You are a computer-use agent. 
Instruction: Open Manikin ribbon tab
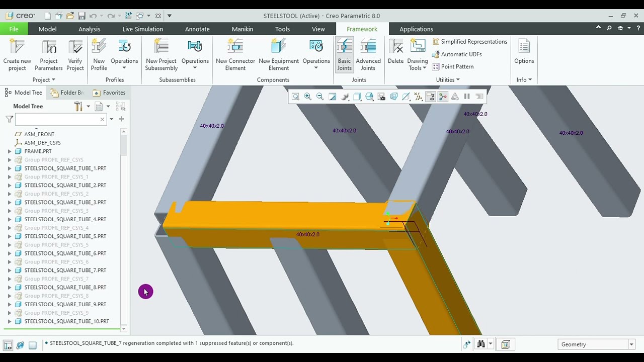242,29
